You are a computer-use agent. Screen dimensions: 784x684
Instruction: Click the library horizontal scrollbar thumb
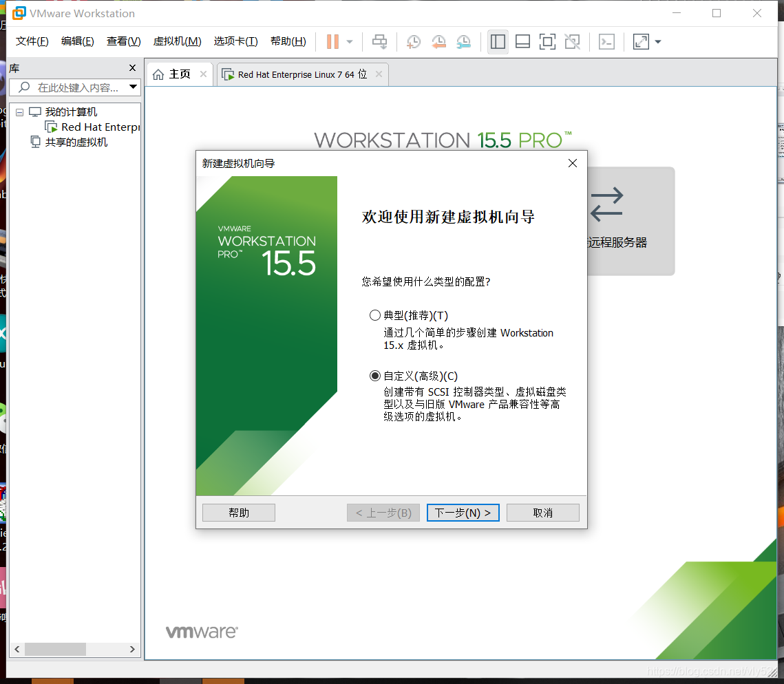pos(55,649)
